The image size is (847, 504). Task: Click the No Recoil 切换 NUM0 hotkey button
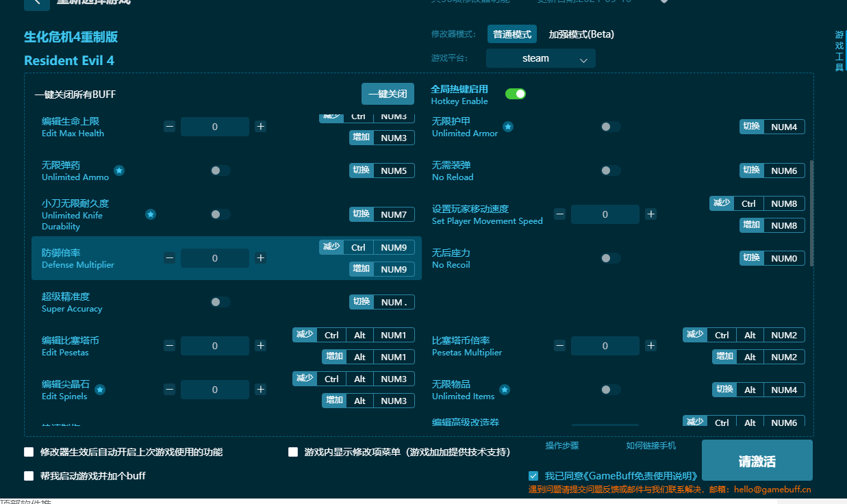[x=772, y=258]
